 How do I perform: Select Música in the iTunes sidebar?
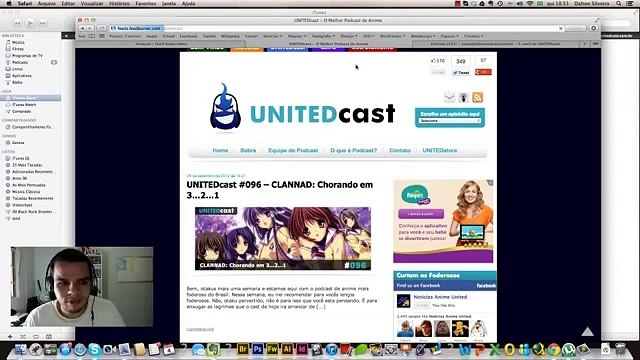pos(18,42)
